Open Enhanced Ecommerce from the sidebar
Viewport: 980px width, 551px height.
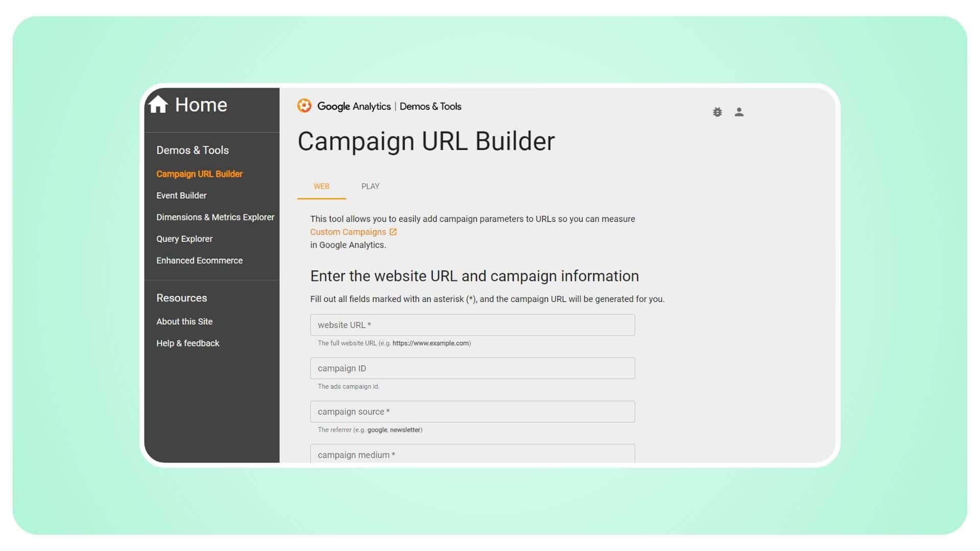pyautogui.click(x=199, y=260)
